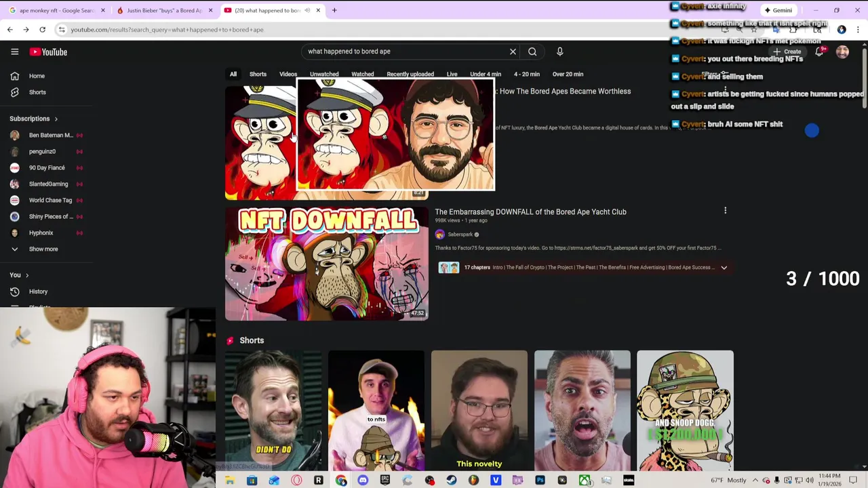Open File Explorer from the taskbar

point(229,481)
